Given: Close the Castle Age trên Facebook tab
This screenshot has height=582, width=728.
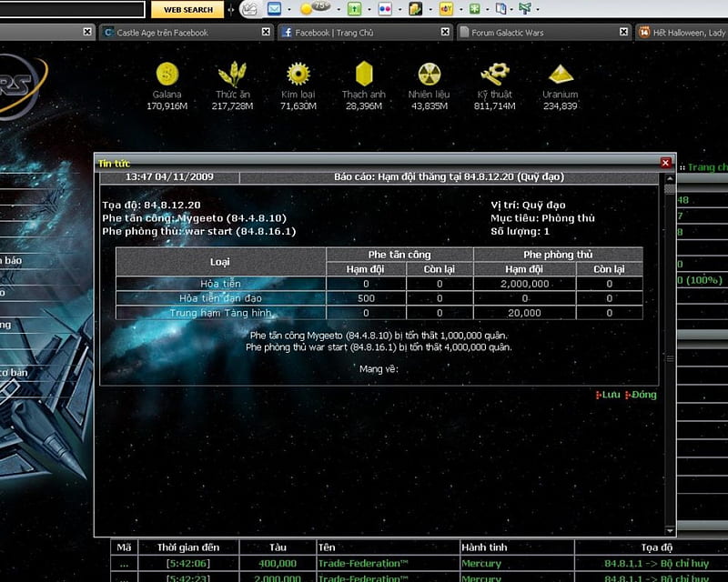Looking at the screenshot, I should click(266, 32).
